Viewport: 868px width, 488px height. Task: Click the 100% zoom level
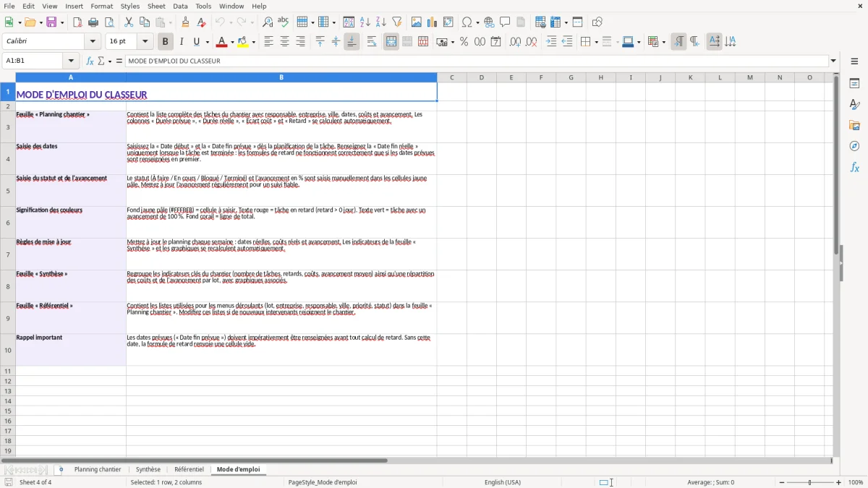tap(856, 482)
